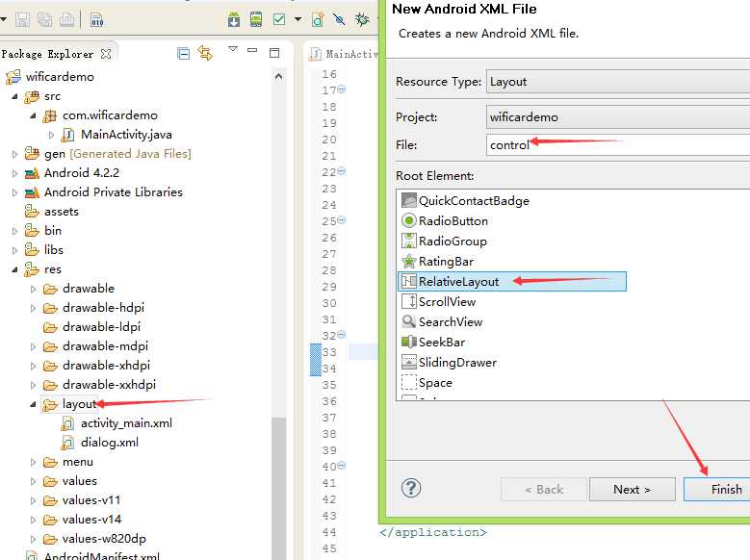Open dialog.xml file
This screenshot has height=560, width=750.
click(110, 443)
